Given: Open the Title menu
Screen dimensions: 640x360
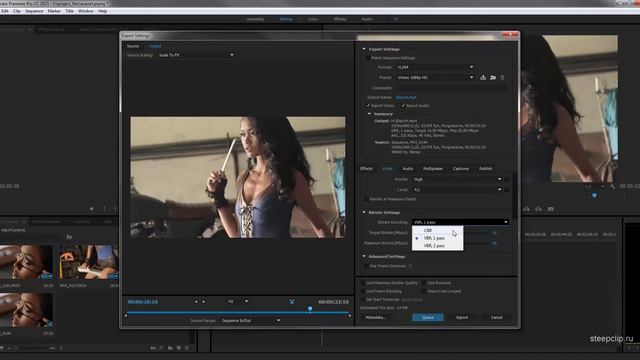Looking at the screenshot, I should [70, 11].
